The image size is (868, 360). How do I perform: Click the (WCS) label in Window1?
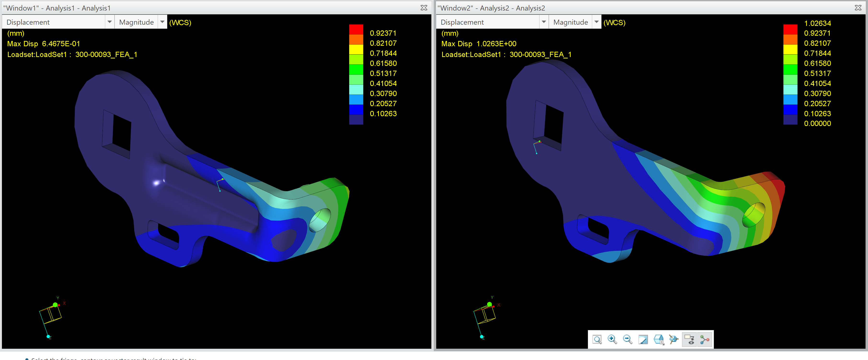click(180, 23)
